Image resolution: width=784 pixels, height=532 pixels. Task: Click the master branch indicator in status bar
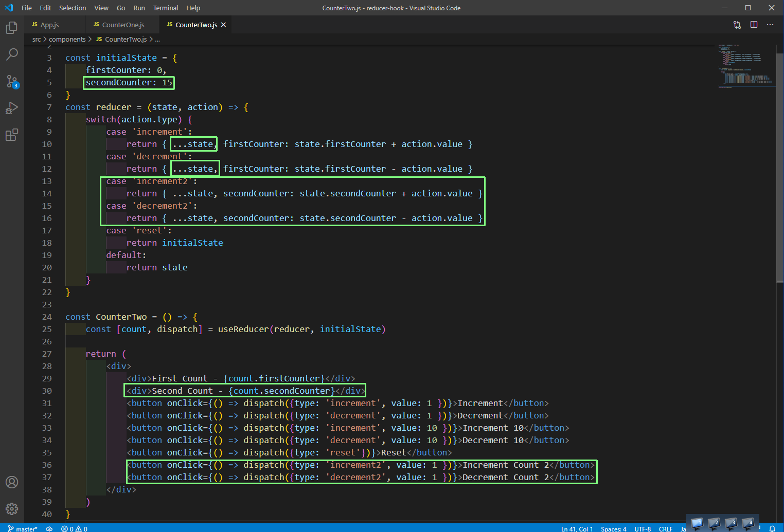(x=23, y=528)
